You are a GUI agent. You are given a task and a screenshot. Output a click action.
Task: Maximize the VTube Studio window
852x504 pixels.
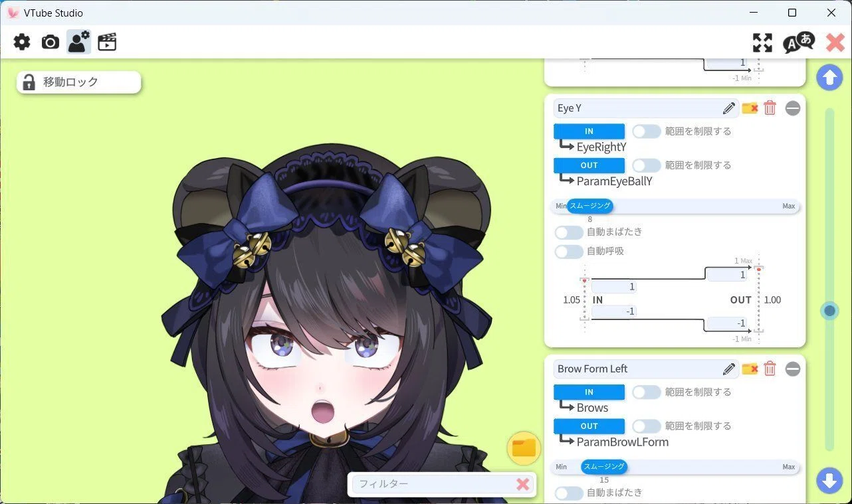(x=792, y=13)
